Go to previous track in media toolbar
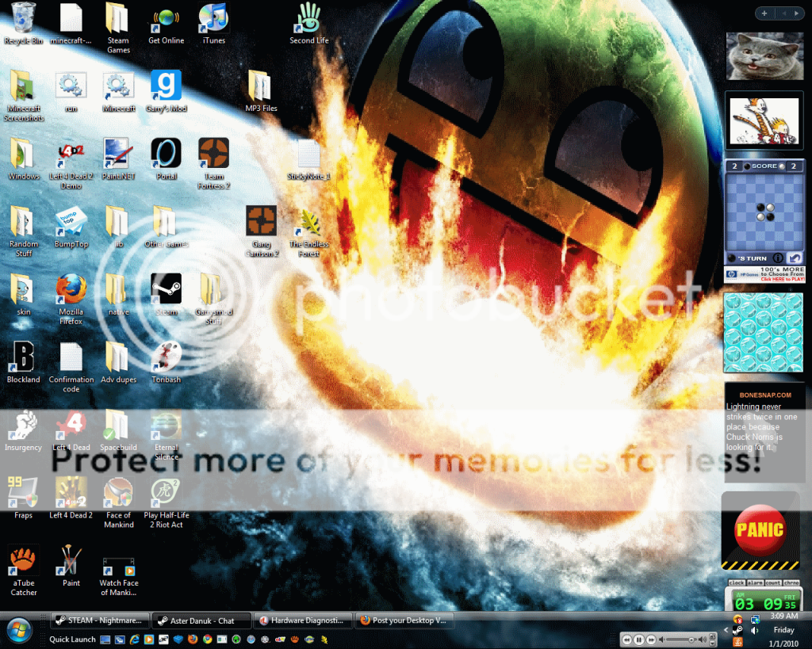Image resolution: width=812 pixels, height=649 pixels. (x=626, y=639)
